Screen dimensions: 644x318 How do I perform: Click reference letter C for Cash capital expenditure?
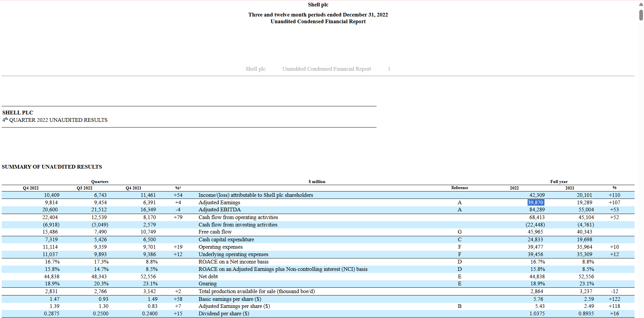click(460, 240)
